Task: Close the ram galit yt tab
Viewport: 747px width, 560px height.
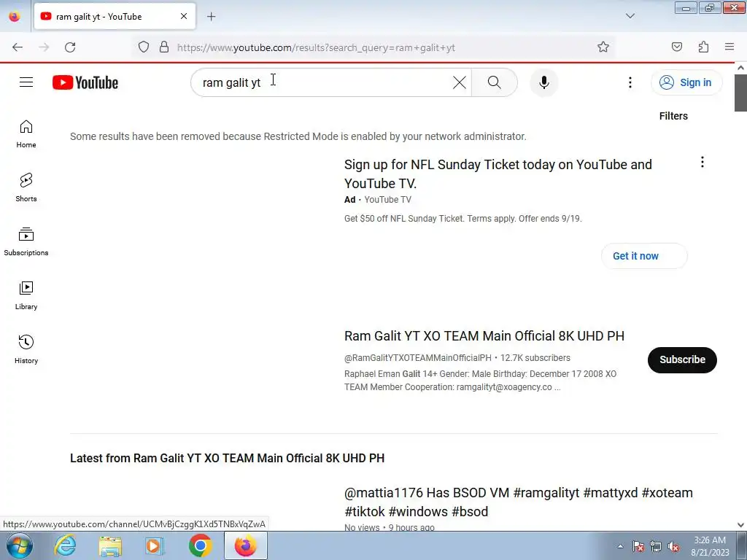Action: pyautogui.click(x=184, y=17)
